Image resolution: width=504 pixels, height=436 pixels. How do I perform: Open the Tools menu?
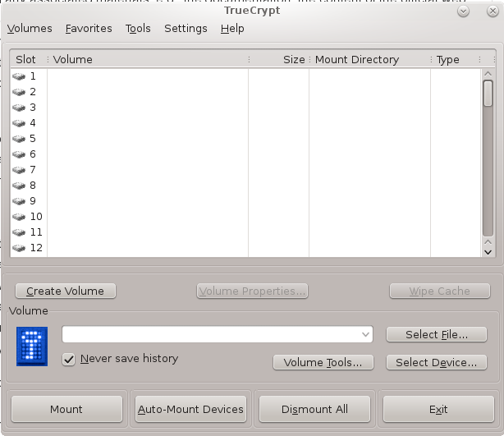tap(138, 29)
